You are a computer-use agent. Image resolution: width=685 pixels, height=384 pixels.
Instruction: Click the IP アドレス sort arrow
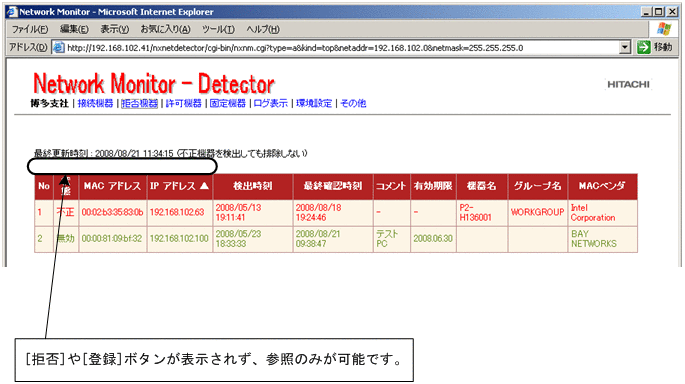tap(204, 186)
